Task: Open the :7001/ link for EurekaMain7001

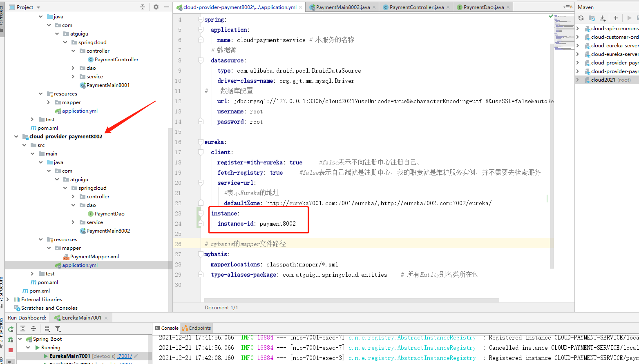Action: coord(125,356)
